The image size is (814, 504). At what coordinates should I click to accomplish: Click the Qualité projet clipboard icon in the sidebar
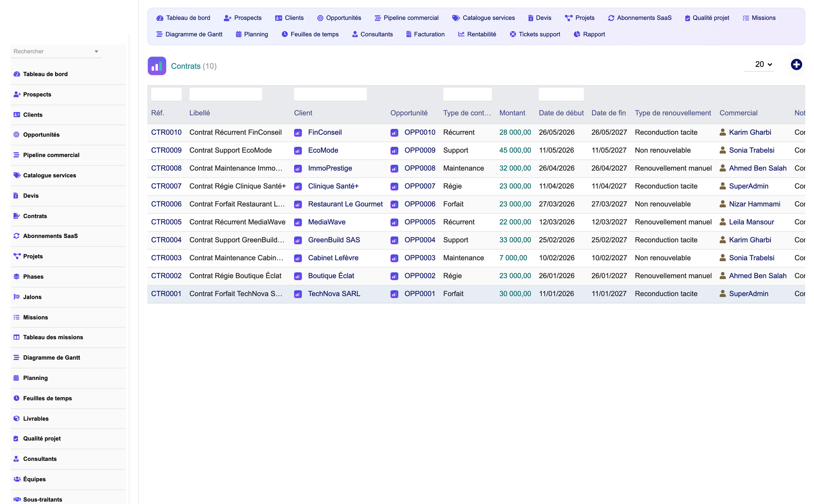pos(16,438)
